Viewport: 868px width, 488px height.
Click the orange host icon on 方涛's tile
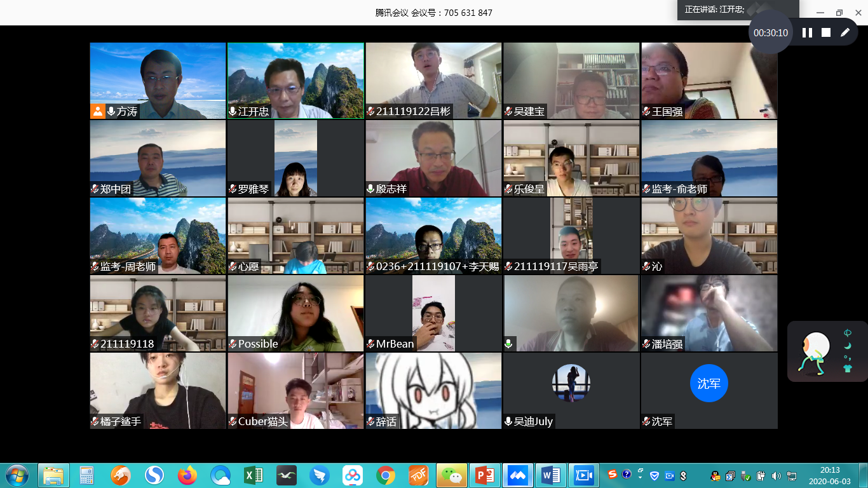[97, 112]
